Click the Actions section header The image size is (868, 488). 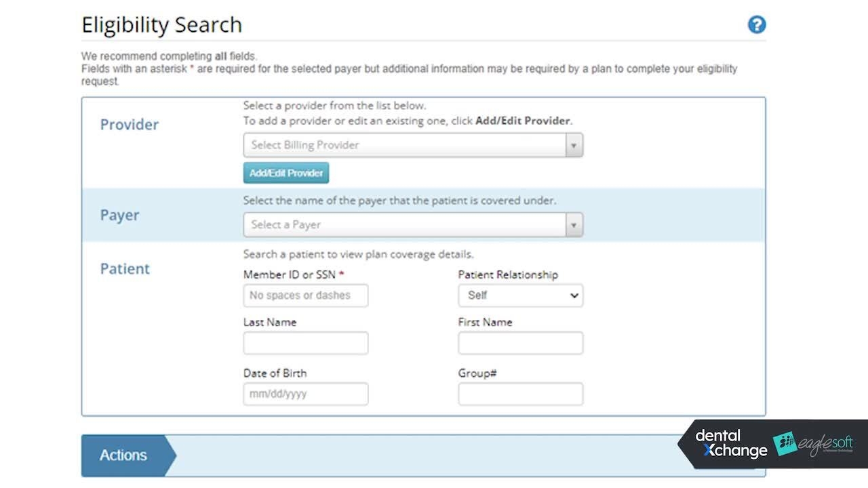tap(123, 455)
